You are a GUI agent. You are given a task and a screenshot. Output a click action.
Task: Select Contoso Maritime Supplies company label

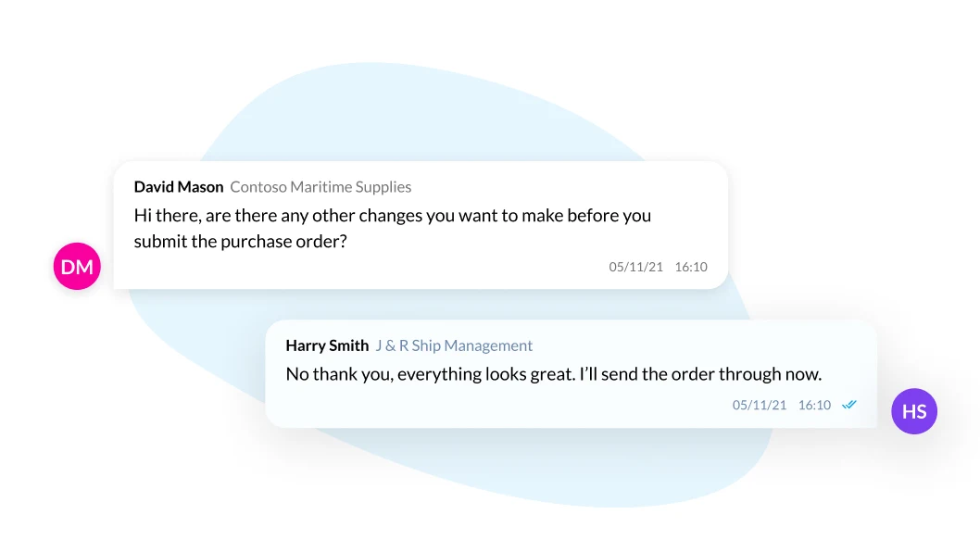click(320, 187)
